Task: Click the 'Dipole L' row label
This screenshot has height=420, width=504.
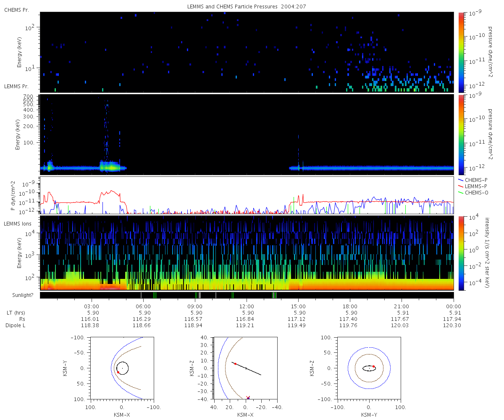Action: pyautogui.click(x=15, y=325)
